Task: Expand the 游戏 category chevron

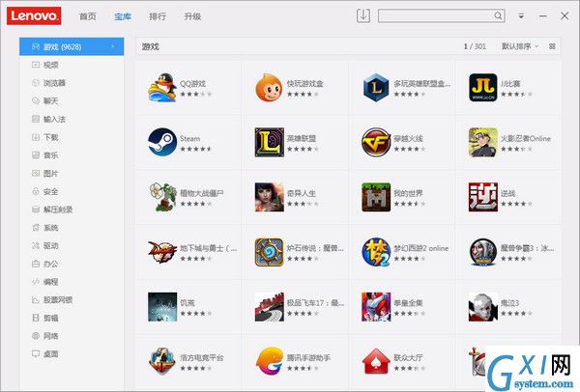Action: (x=112, y=46)
